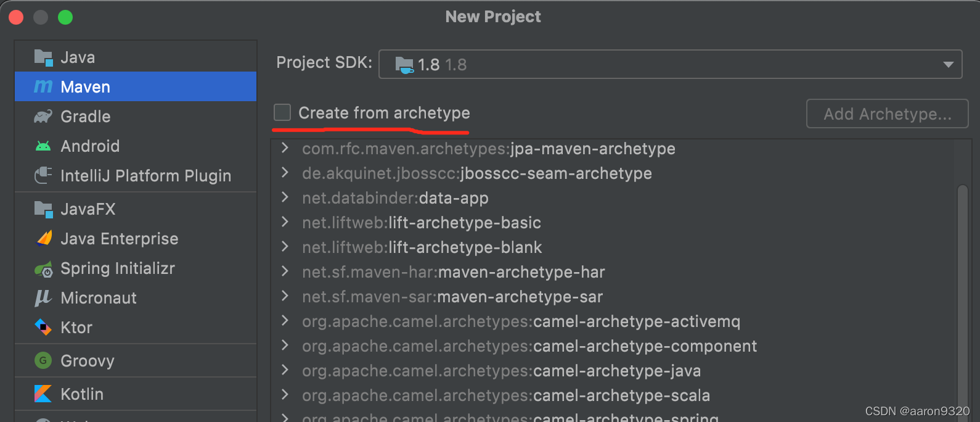
Task: Click the JavaFX folder icon
Action: (43, 209)
